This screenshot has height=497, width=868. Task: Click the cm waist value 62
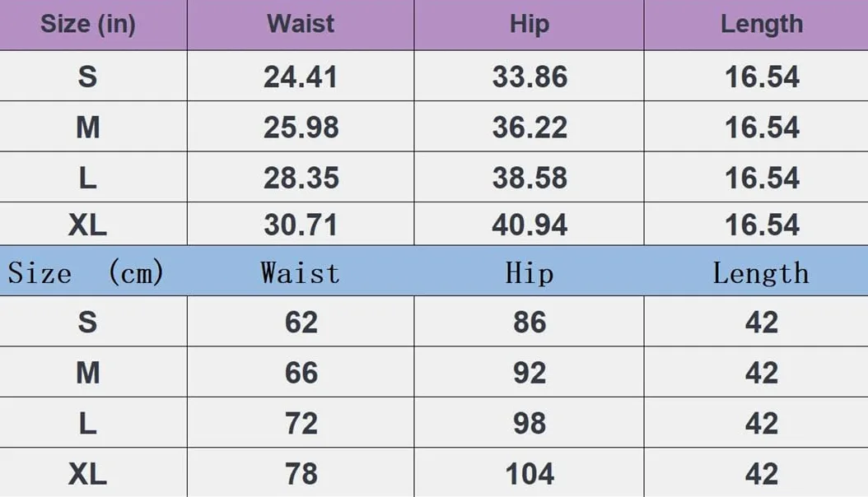click(x=301, y=323)
